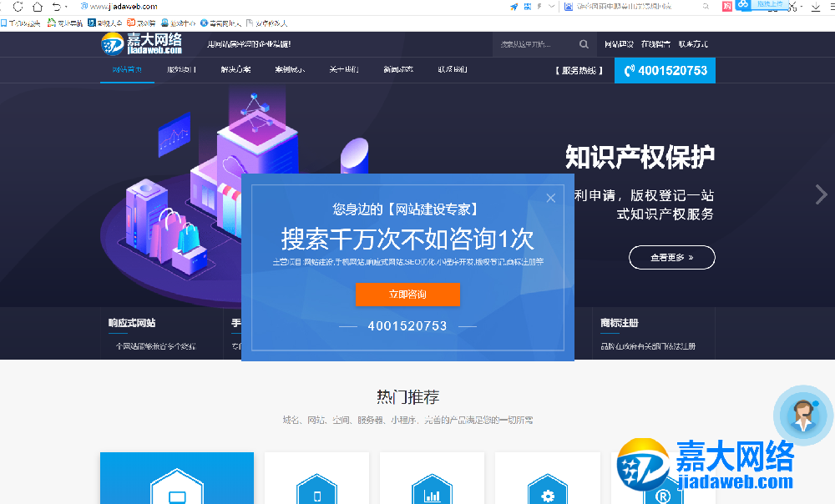Click the 查看更多 button on banner

tap(671, 258)
